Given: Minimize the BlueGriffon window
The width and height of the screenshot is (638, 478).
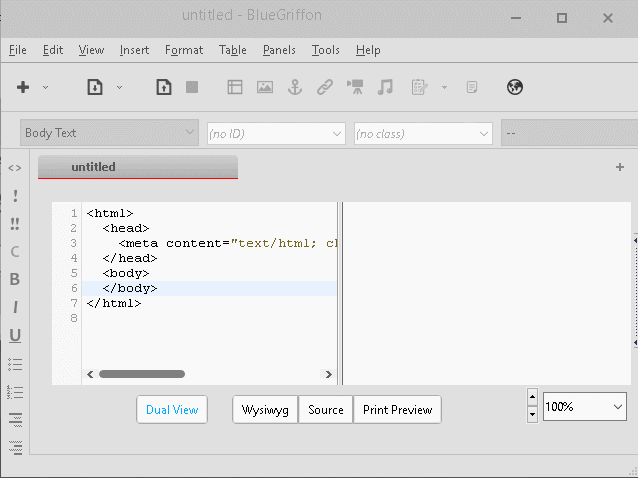Looking at the screenshot, I should pyautogui.click(x=516, y=18).
